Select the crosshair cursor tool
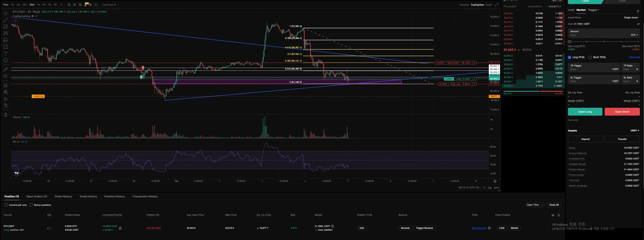The height and width of the screenshot is (240, 644). pyautogui.click(x=6, y=13)
